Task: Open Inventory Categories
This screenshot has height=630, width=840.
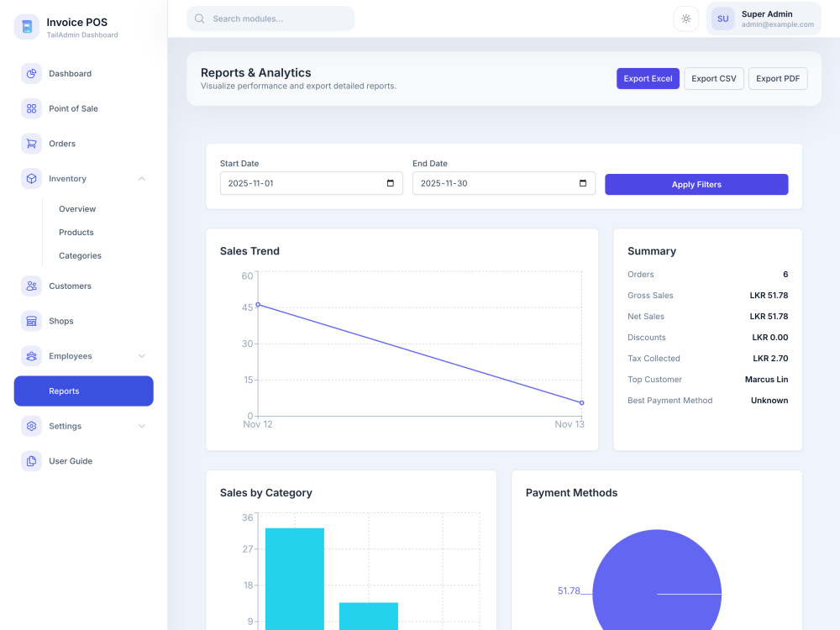Action: point(80,256)
